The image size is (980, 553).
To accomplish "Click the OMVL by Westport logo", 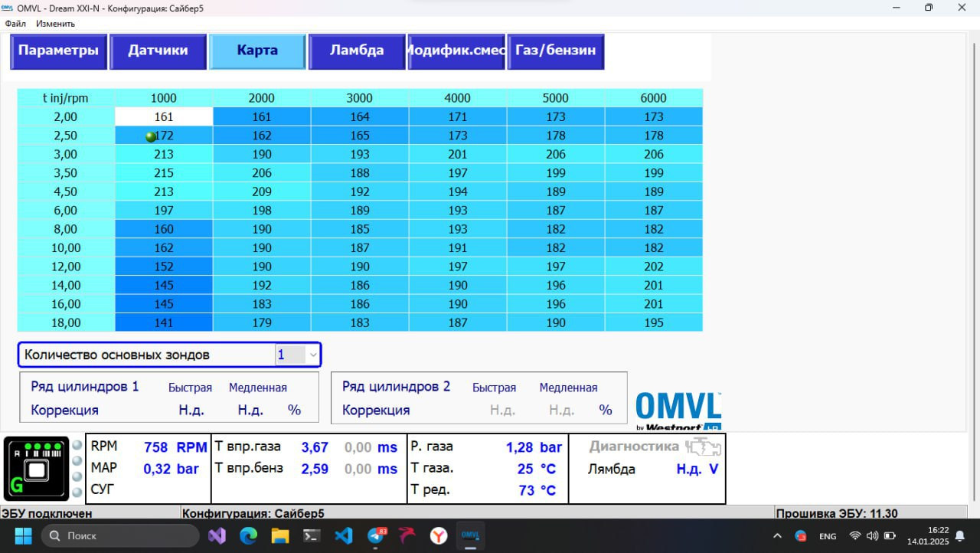I will tap(678, 411).
